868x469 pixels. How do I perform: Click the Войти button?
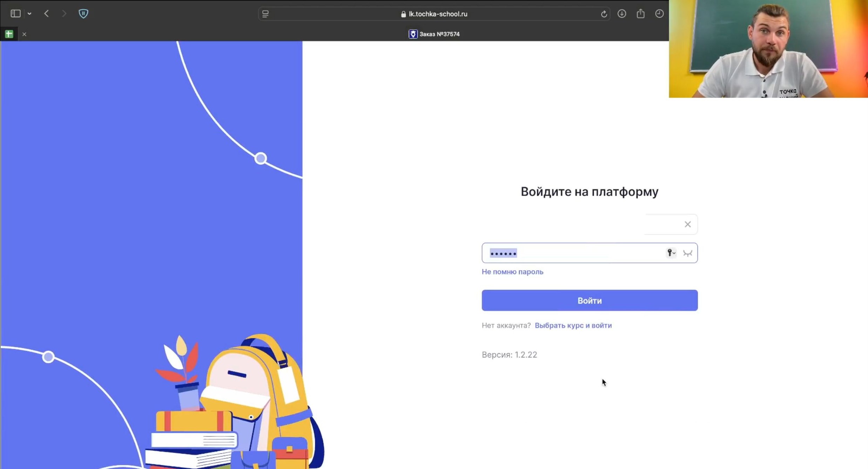(590, 300)
